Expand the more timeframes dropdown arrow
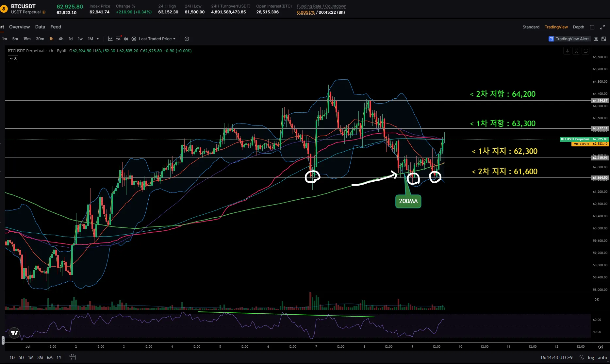The height and width of the screenshot is (364, 610). (98, 39)
